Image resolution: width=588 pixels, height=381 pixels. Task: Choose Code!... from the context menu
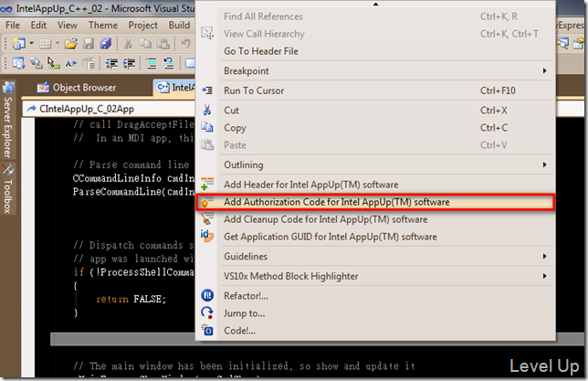pos(375,331)
